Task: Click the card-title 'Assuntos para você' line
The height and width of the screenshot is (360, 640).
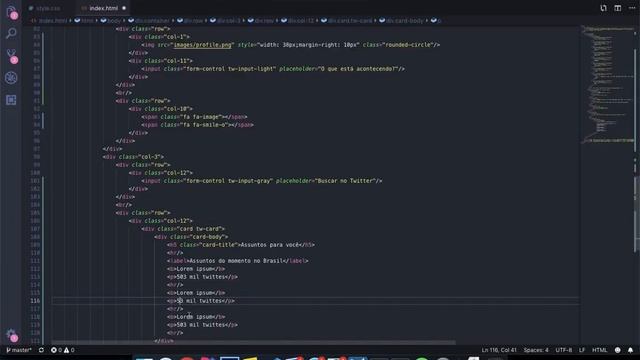Action: 241,245
